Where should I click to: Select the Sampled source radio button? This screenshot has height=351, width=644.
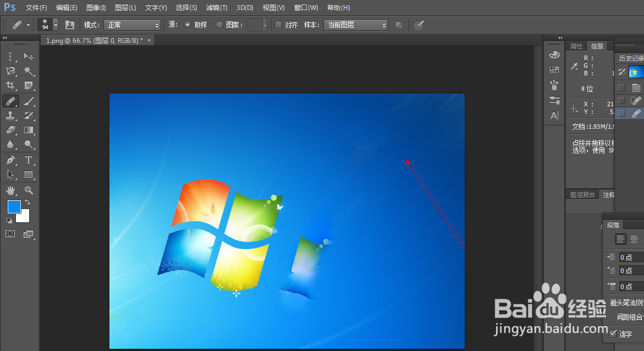tap(188, 25)
